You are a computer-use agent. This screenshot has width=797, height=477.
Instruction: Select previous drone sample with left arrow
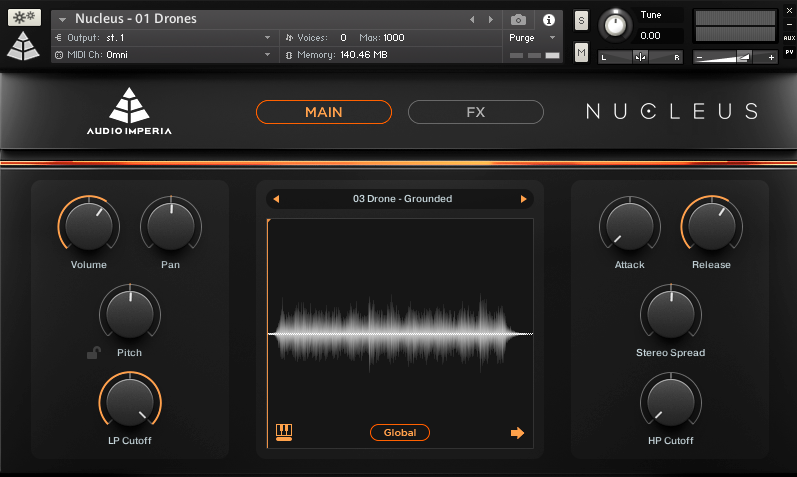click(276, 199)
